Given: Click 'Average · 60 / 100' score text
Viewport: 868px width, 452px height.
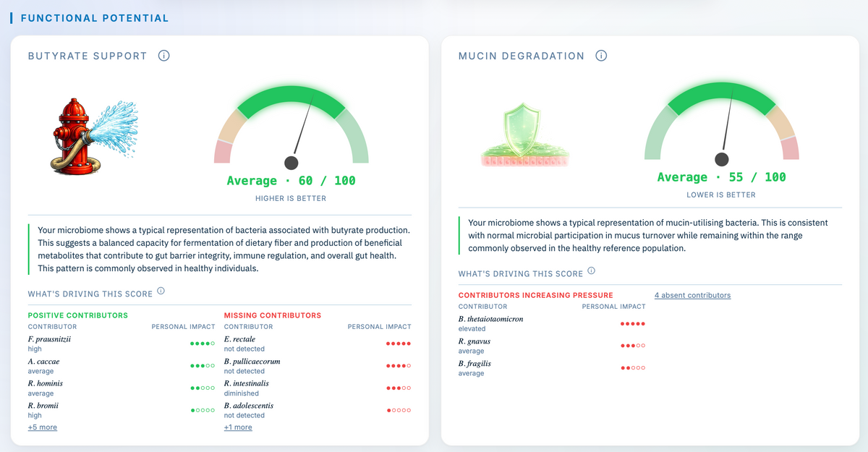Looking at the screenshot, I should [x=292, y=181].
